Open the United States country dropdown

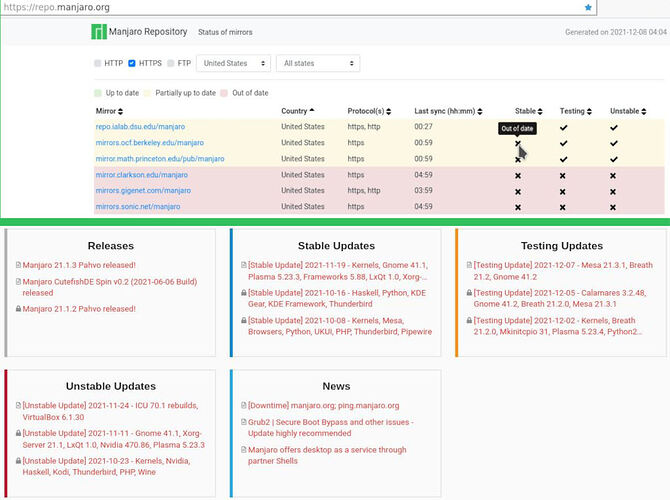(234, 63)
